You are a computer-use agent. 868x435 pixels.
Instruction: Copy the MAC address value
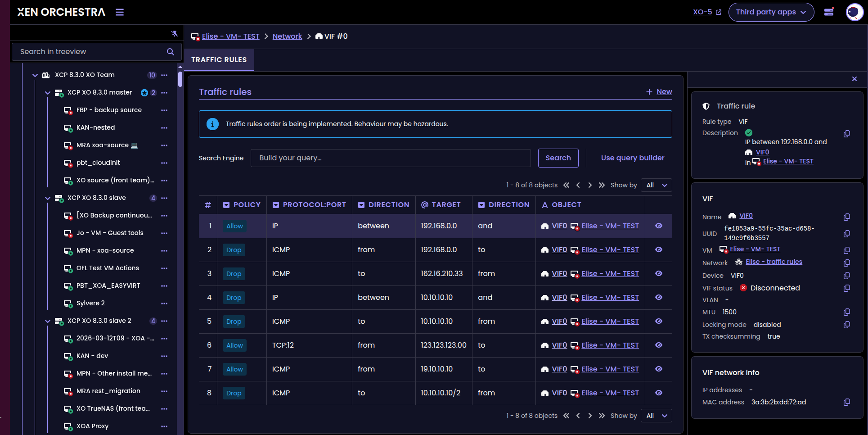click(x=847, y=402)
